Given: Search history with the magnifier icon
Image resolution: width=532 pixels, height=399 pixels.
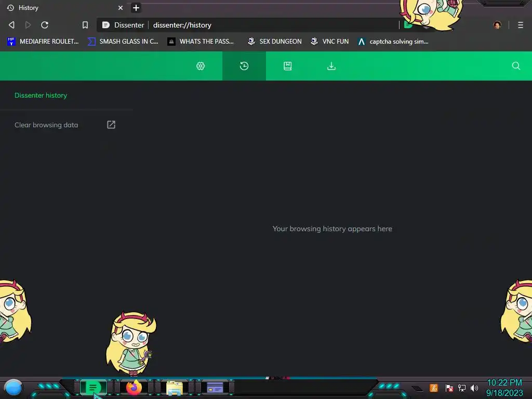Looking at the screenshot, I should [516, 66].
